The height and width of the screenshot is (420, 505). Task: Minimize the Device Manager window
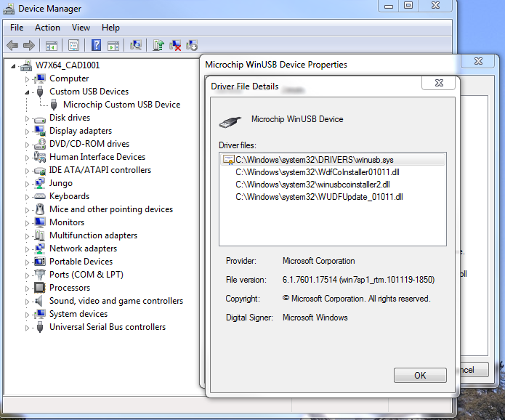click(x=389, y=6)
